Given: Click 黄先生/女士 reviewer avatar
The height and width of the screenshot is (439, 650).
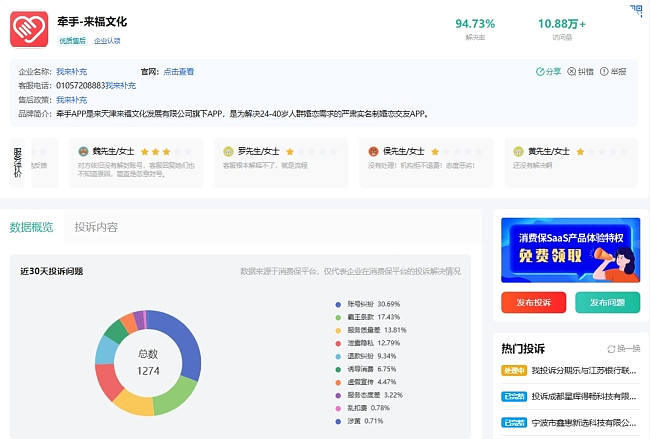Looking at the screenshot, I should click(518, 151).
